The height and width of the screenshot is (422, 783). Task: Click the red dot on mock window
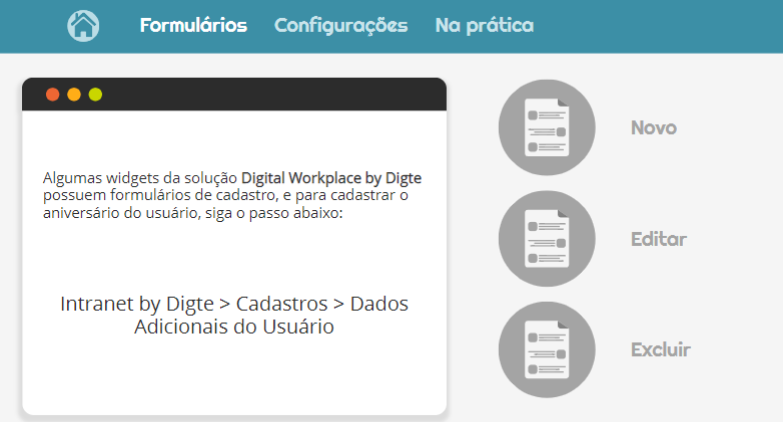52,94
